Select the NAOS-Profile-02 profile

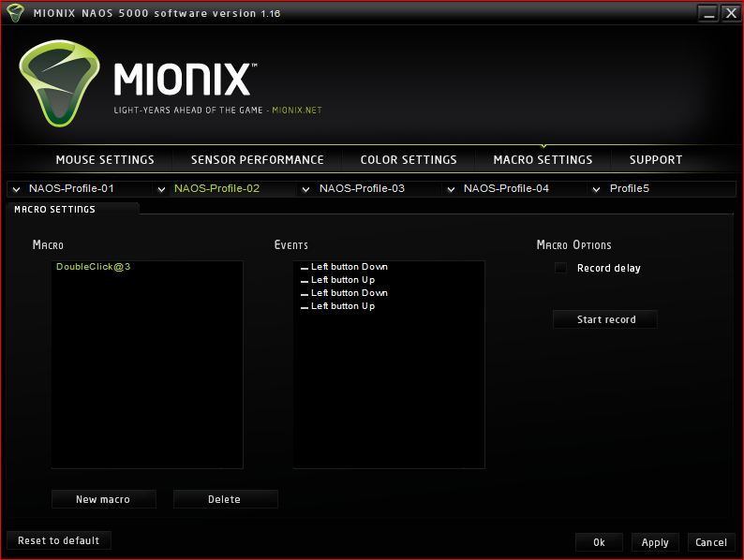(216, 188)
